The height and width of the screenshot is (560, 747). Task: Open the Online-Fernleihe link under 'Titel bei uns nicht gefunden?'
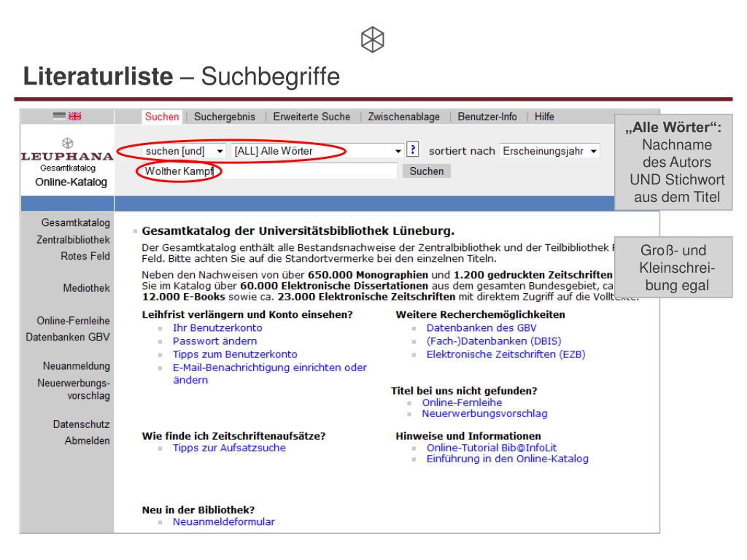[x=462, y=402]
